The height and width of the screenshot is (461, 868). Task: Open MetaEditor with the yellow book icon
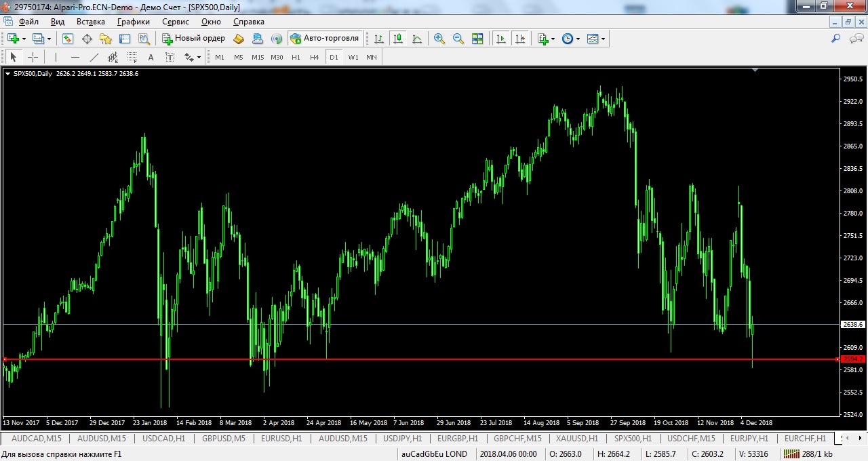coord(239,39)
